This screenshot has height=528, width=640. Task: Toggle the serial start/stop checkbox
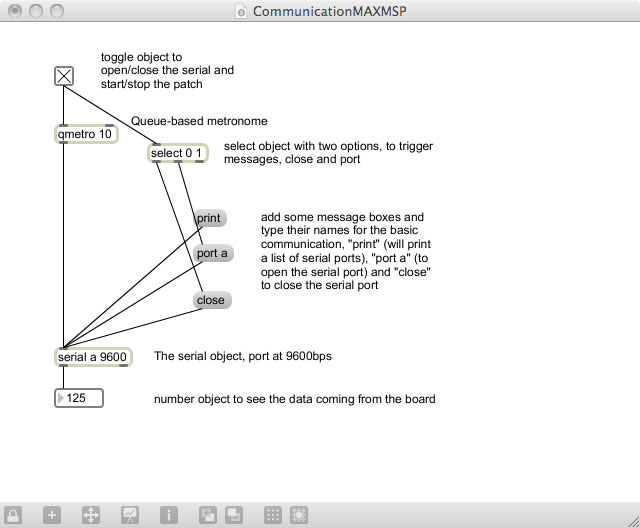click(64, 76)
